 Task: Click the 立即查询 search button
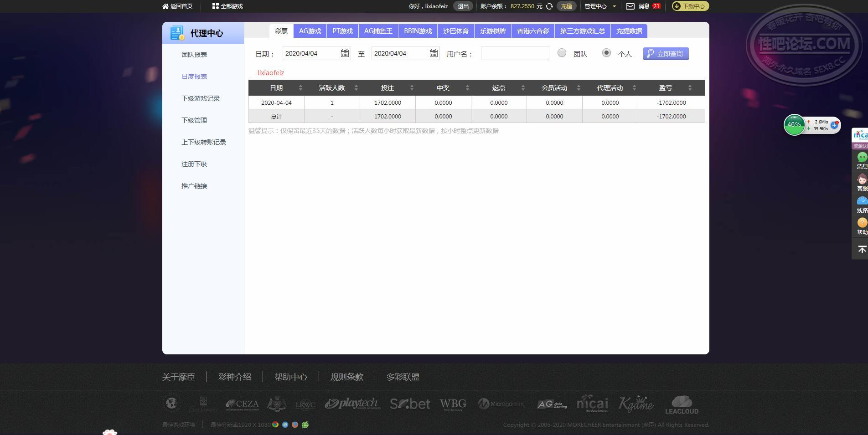tap(666, 54)
